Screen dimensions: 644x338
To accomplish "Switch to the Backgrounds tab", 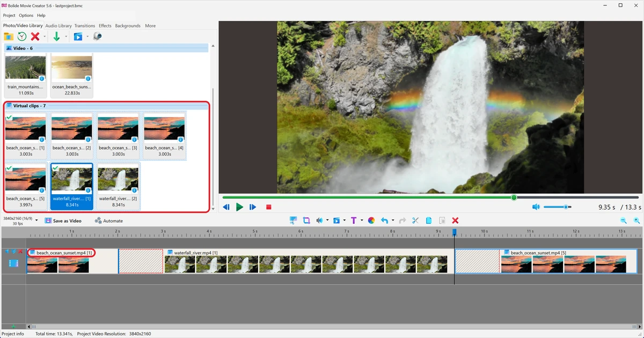I will (128, 26).
